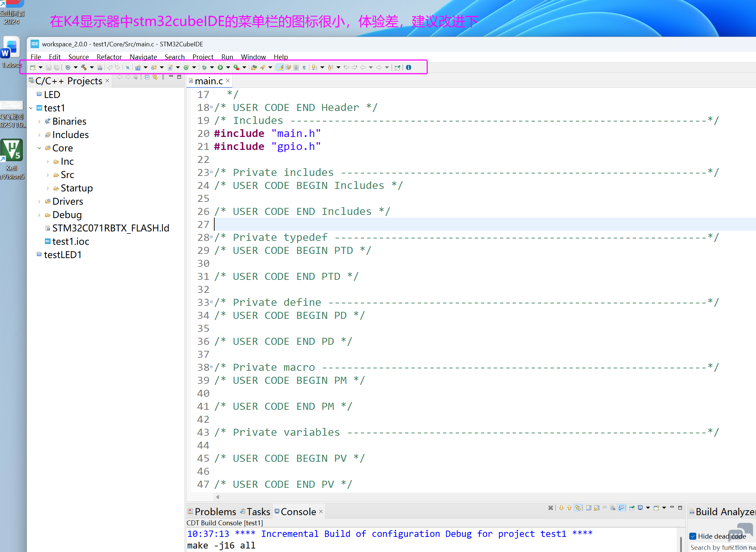Collapse the test1 project tree
The image size is (756, 552).
tap(31, 108)
